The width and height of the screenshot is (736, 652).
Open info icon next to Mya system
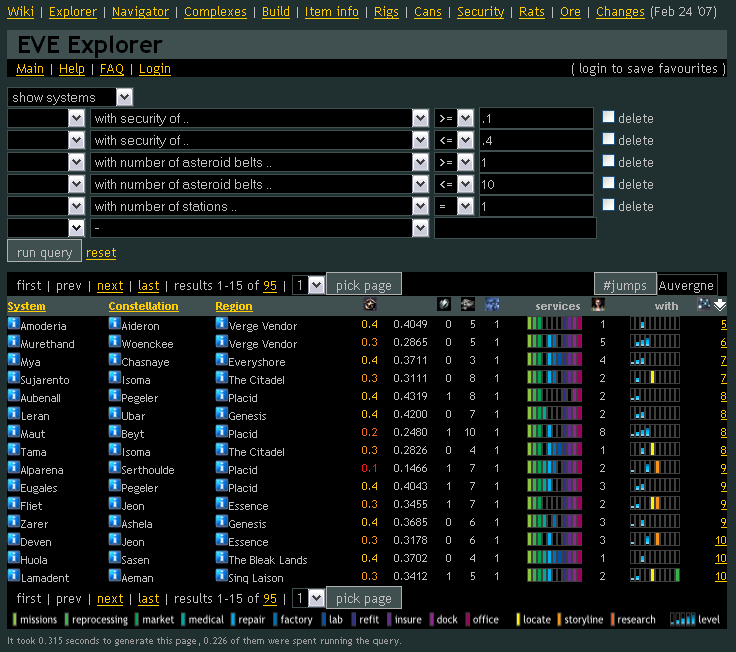[x=14, y=360]
